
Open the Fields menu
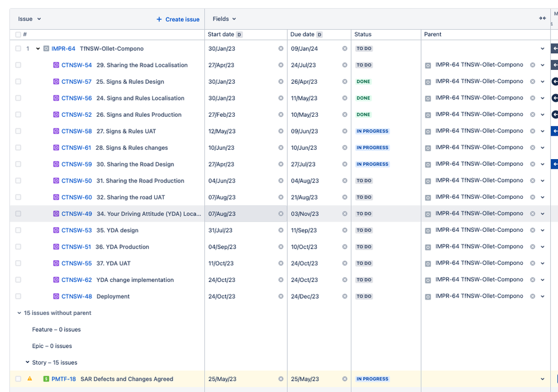(223, 18)
